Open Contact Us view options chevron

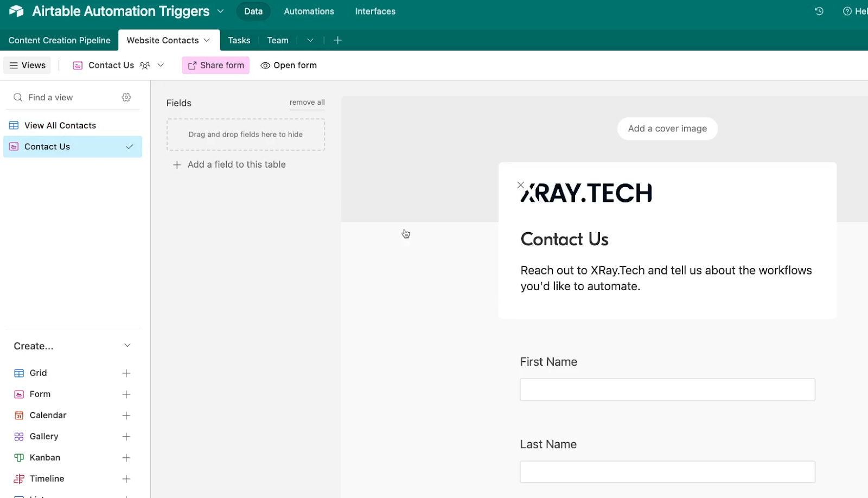click(161, 65)
